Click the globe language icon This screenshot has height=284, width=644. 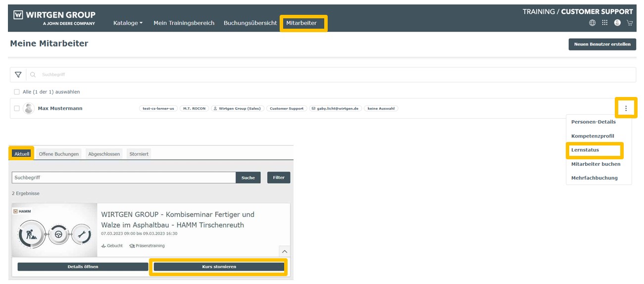pos(592,23)
